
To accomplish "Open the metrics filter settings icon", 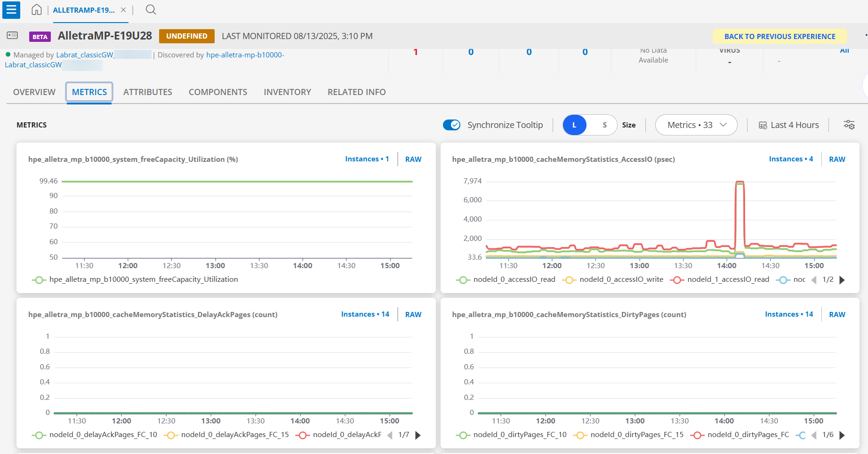I will (849, 125).
